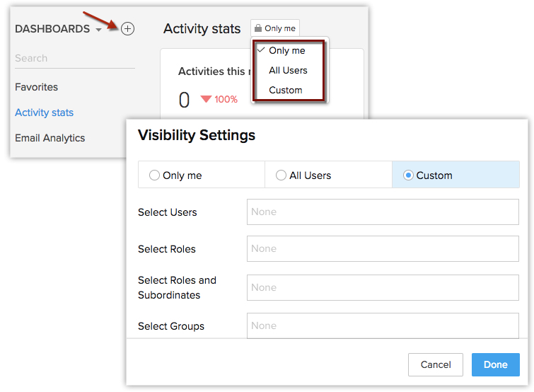Open the Only me visibility dropdown button
534x392 pixels.
click(275, 28)
